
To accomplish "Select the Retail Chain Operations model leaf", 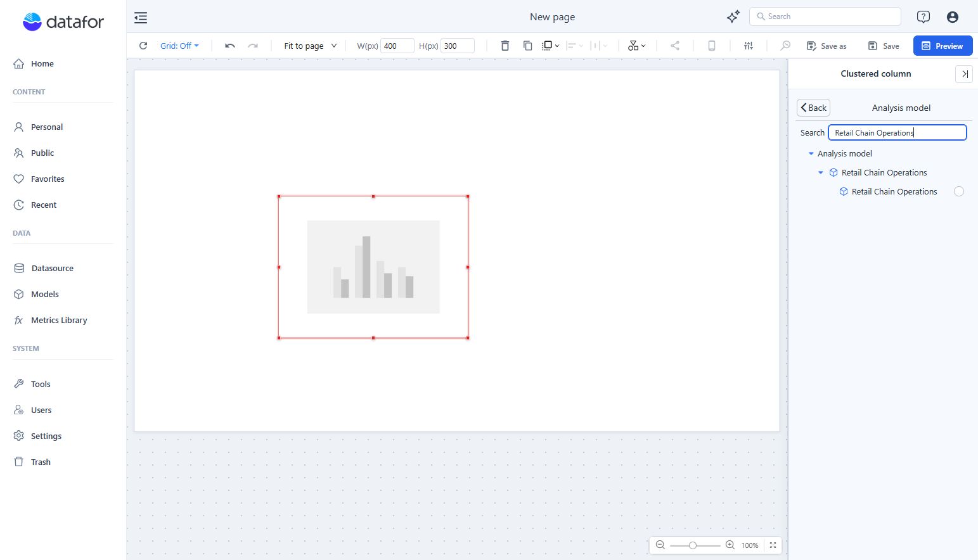I will pos(894,191).
